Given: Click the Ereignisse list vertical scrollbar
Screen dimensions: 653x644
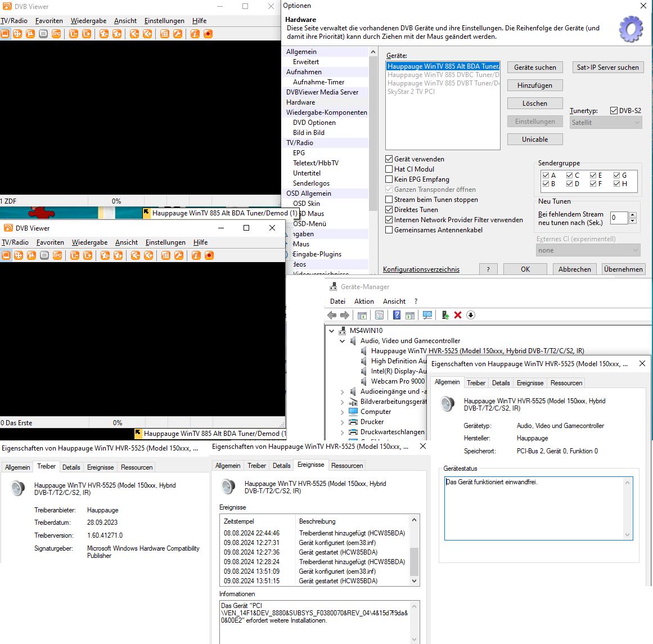Looking at the screenshot, I should [x=414, y=550].
